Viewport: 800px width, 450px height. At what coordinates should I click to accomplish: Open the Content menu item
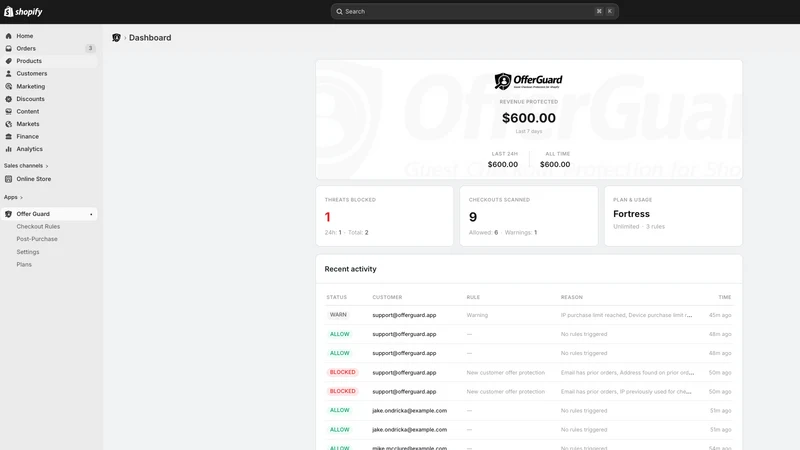tap(48, 111)
